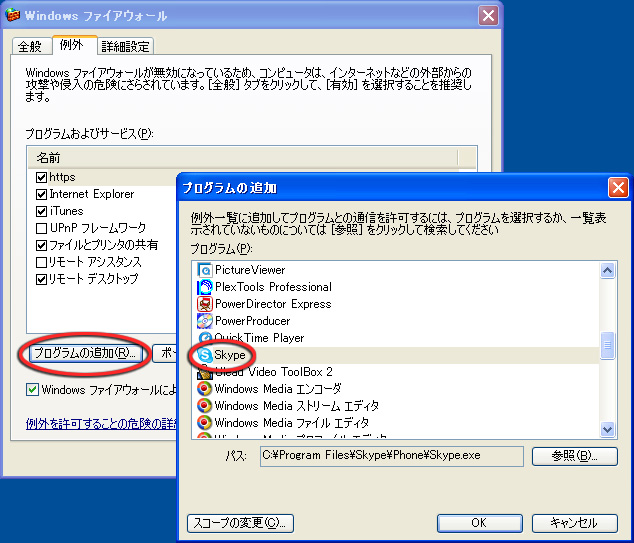Click the QuickTime Player icon
Image resolution: width=634 pixels, height=543 pixels.
coord(205,338)
